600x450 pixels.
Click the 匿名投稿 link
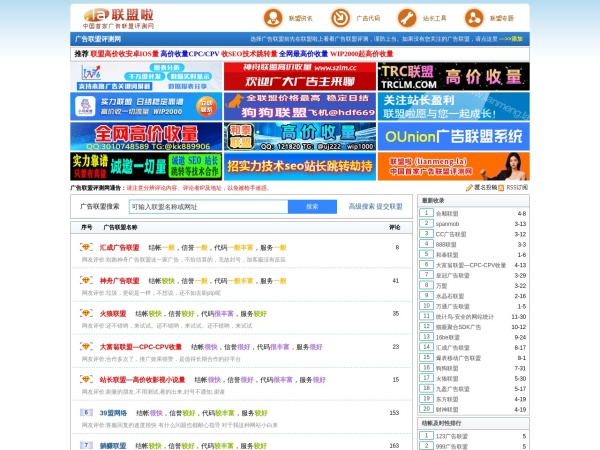(x=486, y=188)
